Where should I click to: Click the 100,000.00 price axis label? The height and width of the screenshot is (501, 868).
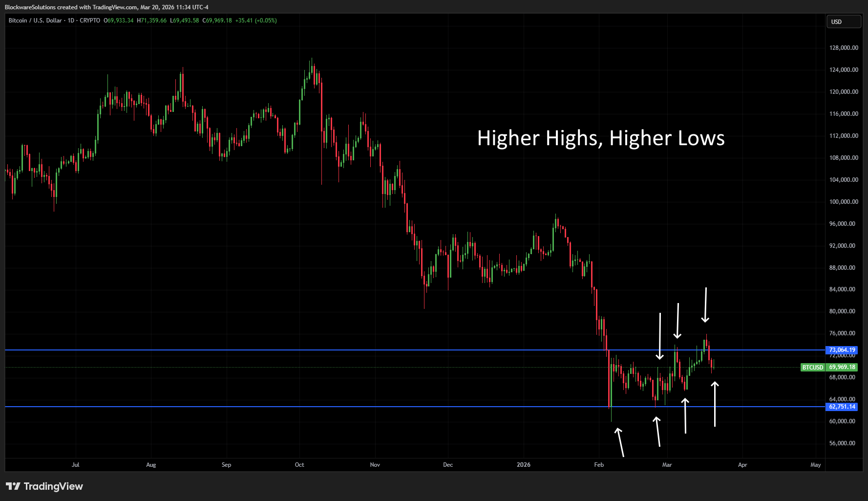844,202
